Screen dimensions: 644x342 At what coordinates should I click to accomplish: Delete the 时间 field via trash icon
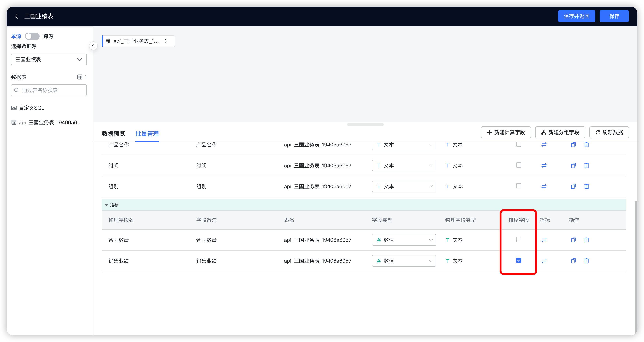587,166
